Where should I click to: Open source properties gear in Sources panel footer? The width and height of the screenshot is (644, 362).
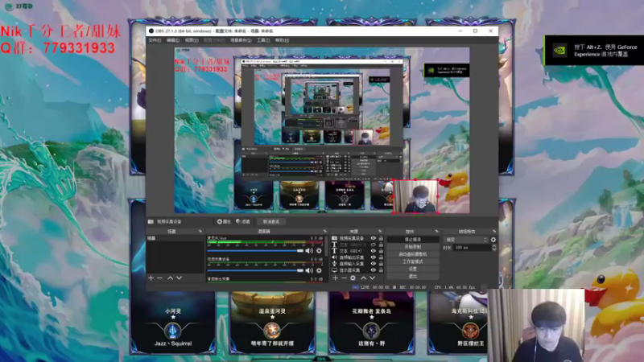tap(353, 278)
